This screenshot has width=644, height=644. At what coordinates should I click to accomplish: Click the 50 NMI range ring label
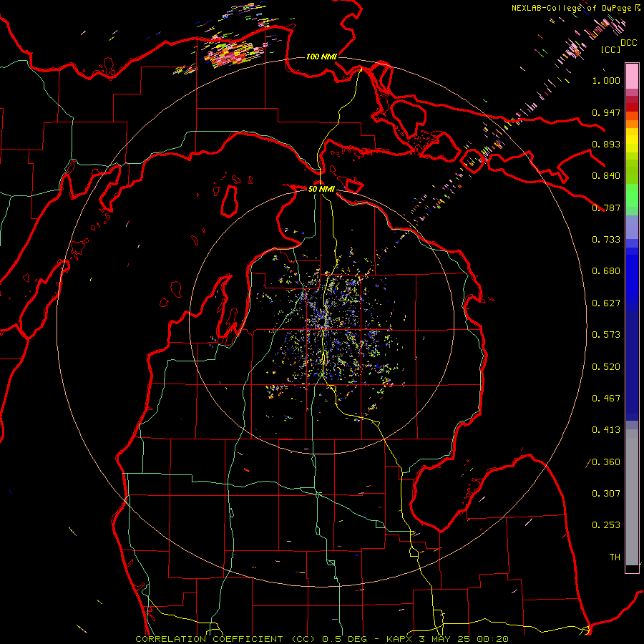(321, 189)
